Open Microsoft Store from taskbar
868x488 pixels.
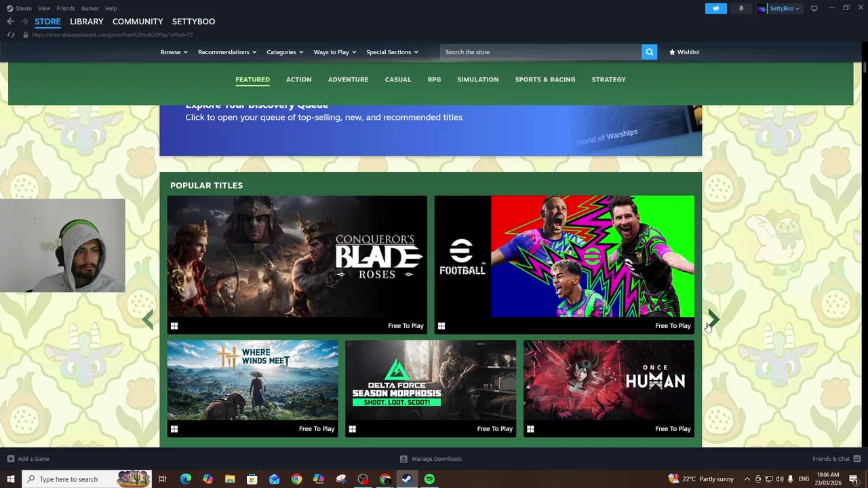coord(252,479)
